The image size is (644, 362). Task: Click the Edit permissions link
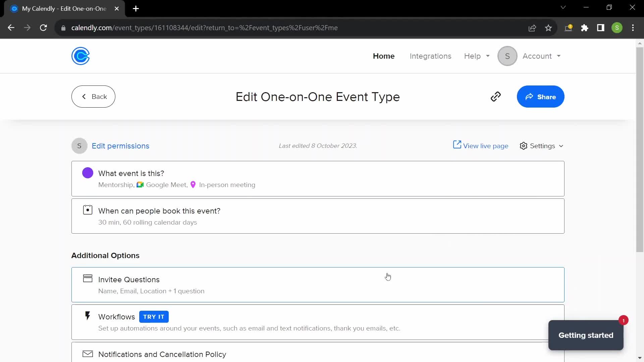(x=120, y=146)
